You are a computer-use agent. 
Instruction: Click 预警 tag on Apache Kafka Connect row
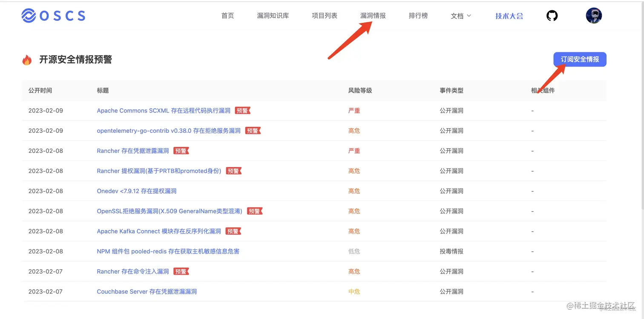[233, 231]
